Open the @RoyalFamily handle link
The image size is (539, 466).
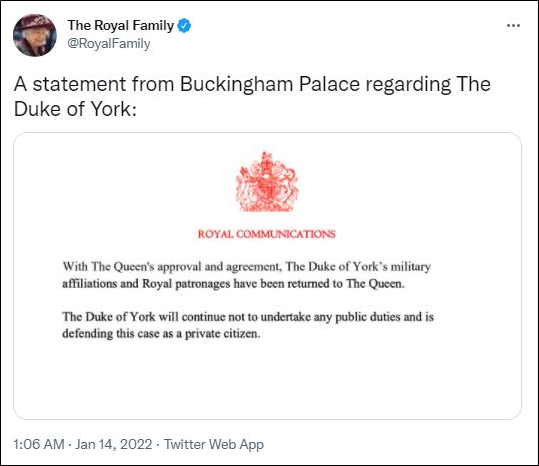(109, 44)
